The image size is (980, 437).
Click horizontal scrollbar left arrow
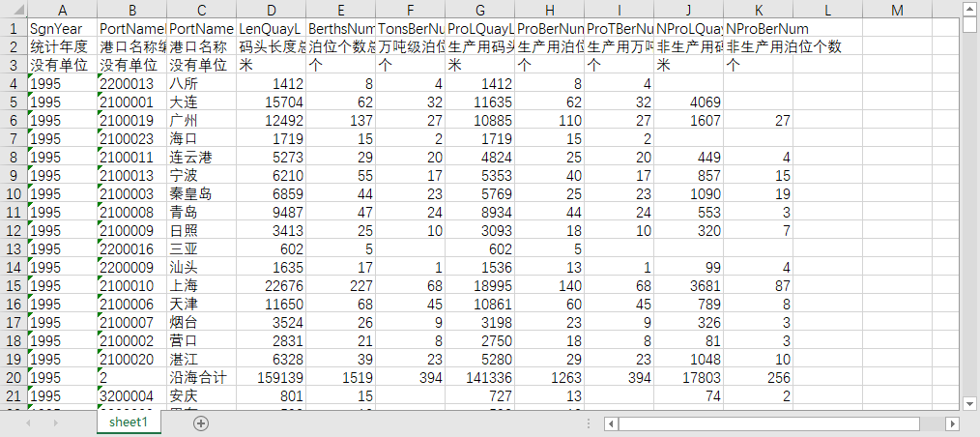click(611, 423)
